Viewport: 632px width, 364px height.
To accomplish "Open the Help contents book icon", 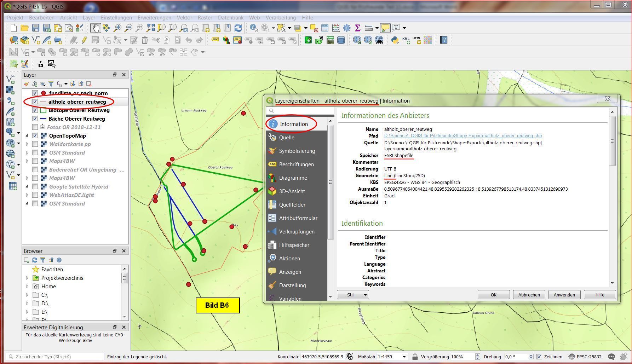I will tap(444, 40).
